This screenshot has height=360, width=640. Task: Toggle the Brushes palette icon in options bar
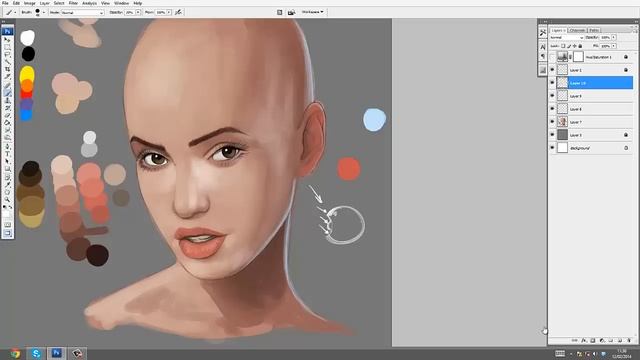click(x=280, y=12)
